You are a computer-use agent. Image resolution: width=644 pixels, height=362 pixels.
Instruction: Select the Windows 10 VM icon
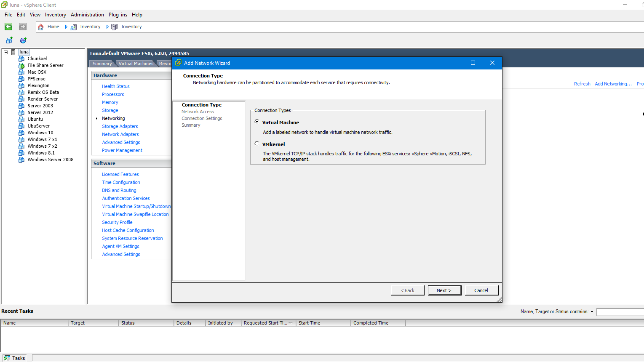coord(21,133)
